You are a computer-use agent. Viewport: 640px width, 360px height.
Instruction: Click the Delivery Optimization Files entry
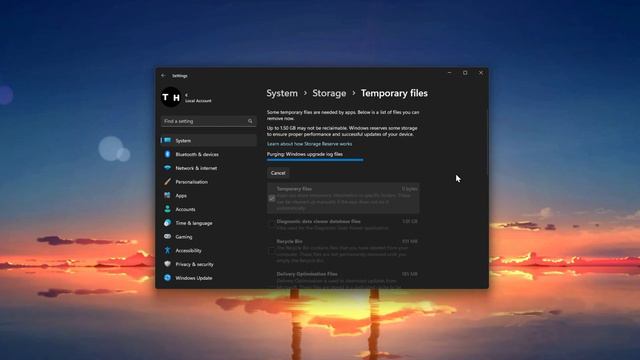343,279
